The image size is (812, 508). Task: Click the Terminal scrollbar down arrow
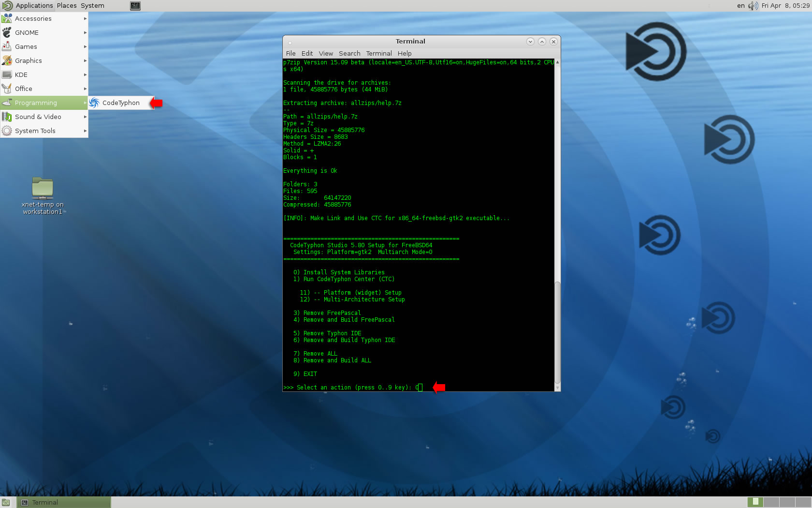(557, 388)
